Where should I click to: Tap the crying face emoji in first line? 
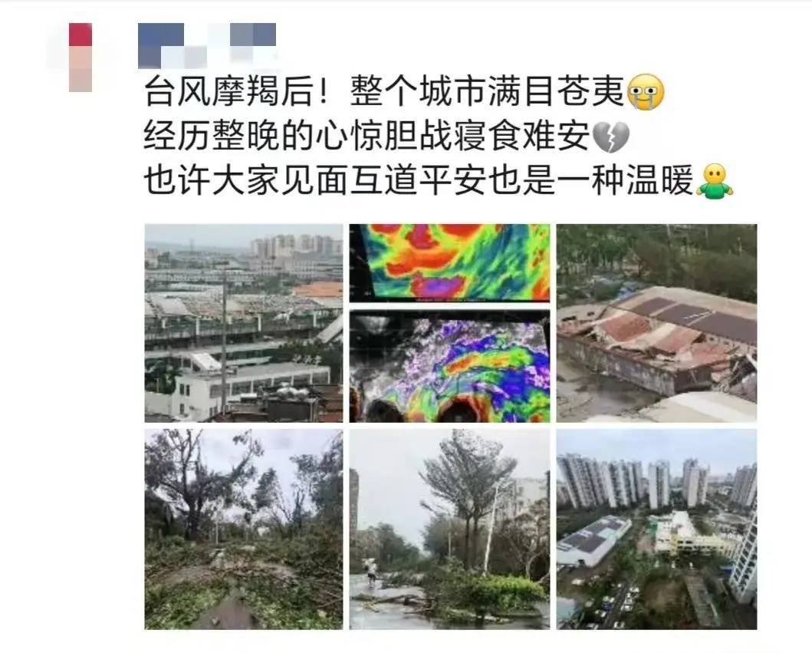point(646,92)
